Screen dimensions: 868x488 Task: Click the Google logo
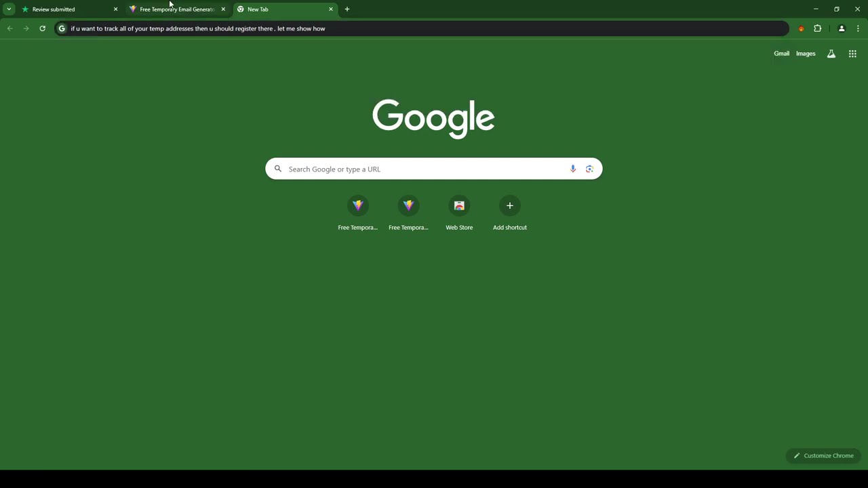[x=433, y=119]
